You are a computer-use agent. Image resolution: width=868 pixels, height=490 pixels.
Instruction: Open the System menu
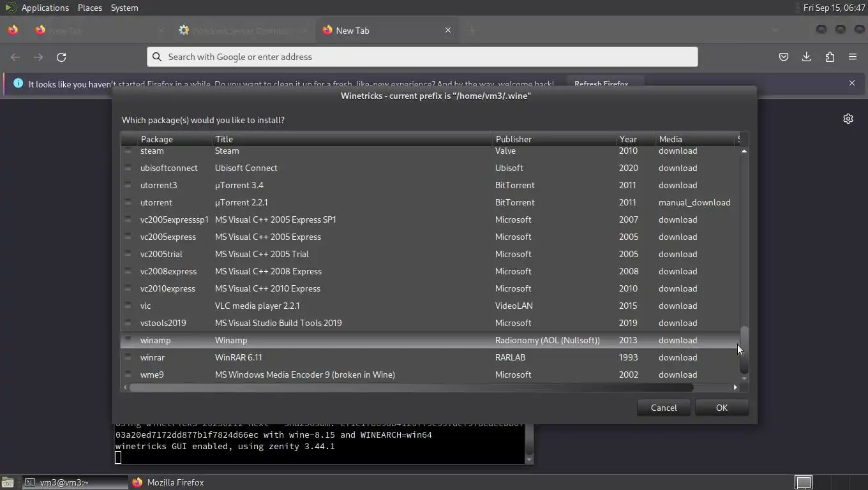124,8
